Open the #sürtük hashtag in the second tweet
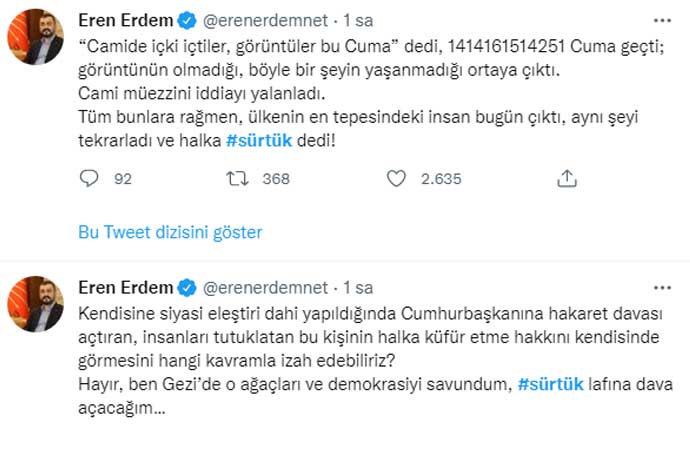Image resolution: width=690 pixels, height=450 pixels. tap(548, 383)
